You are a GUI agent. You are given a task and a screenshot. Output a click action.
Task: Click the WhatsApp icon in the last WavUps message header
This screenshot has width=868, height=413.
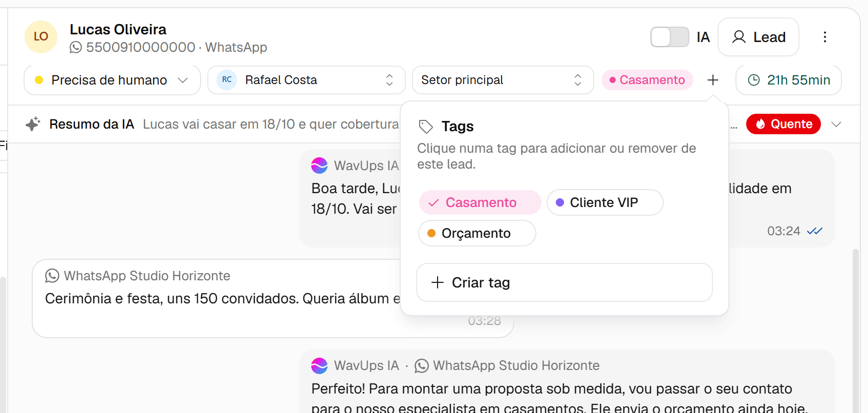[422, 365]
